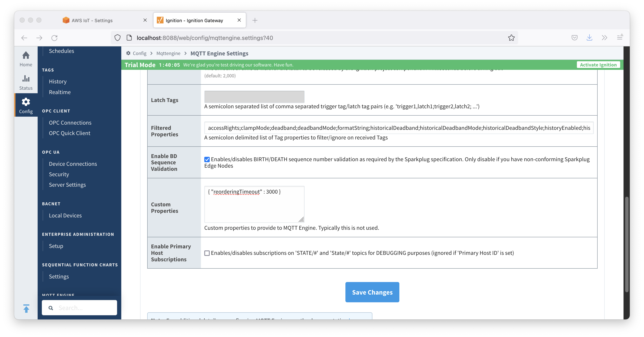Click the Save Changes button
This screenshot has width=644, height=337.
tap(372, 292)
